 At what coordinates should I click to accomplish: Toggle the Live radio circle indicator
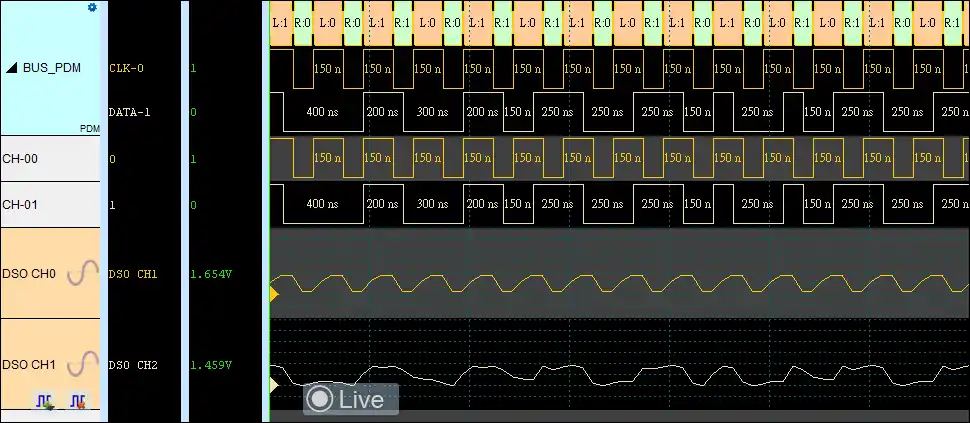[320, 399]
